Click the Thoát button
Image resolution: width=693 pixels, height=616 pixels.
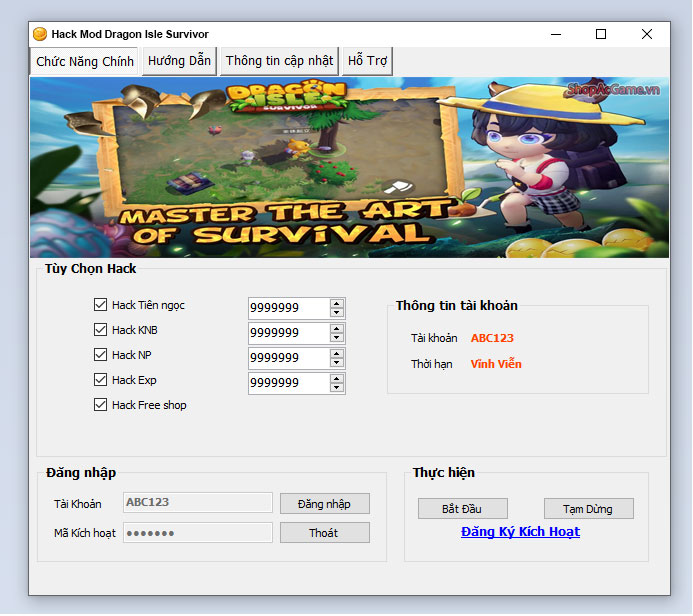click(x=325, y=533)
